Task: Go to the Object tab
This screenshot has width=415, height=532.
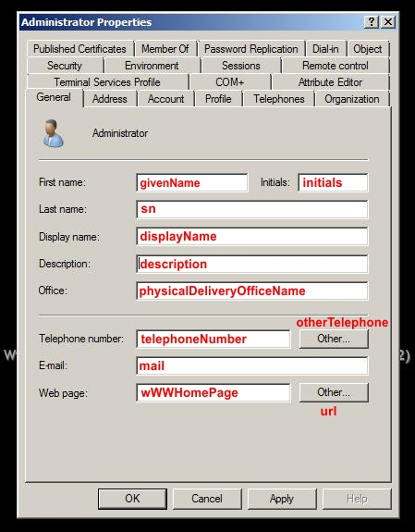Action: click(368, 49)
